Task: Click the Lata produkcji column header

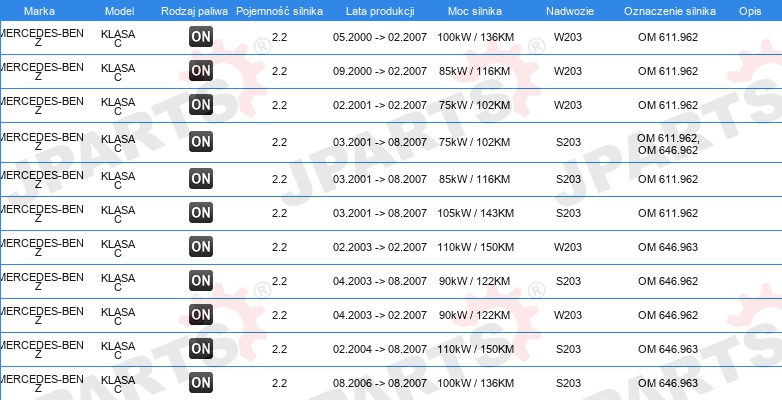Action: [x=380, y=11]
